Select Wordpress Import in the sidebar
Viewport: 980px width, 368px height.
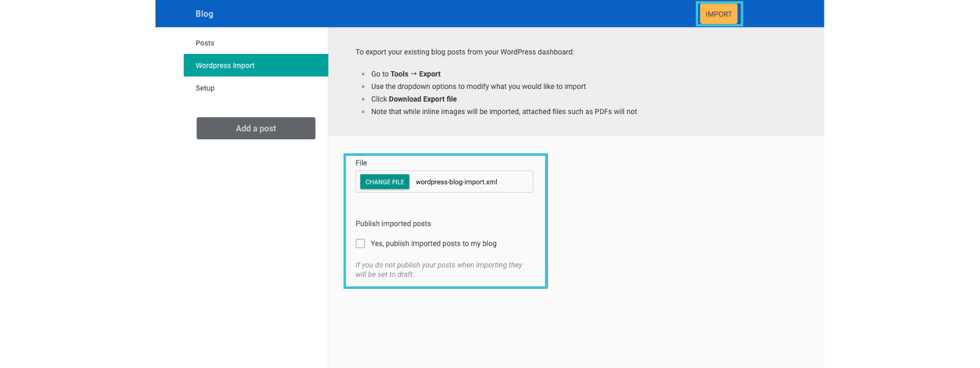point(225,66)
